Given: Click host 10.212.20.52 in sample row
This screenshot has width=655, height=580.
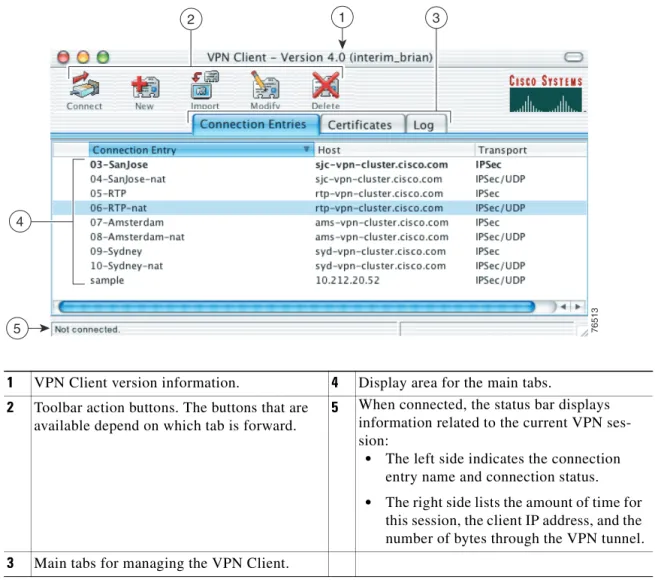Looking at the screenshot, I should 348,280.
